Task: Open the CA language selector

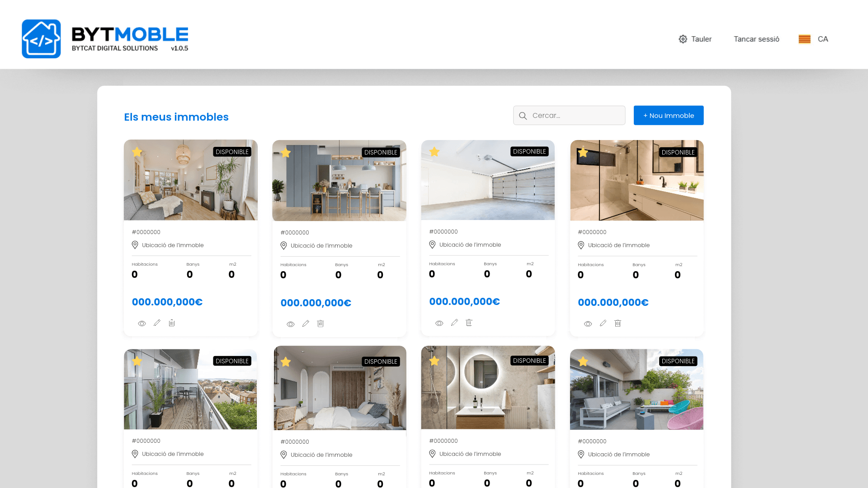Action: coord(823,39)
